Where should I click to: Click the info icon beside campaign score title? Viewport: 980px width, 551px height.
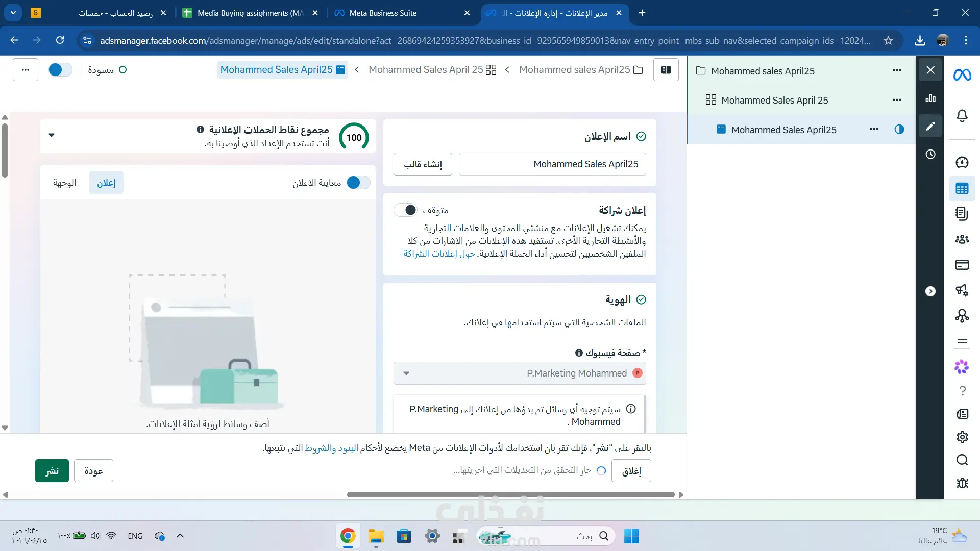201,130
